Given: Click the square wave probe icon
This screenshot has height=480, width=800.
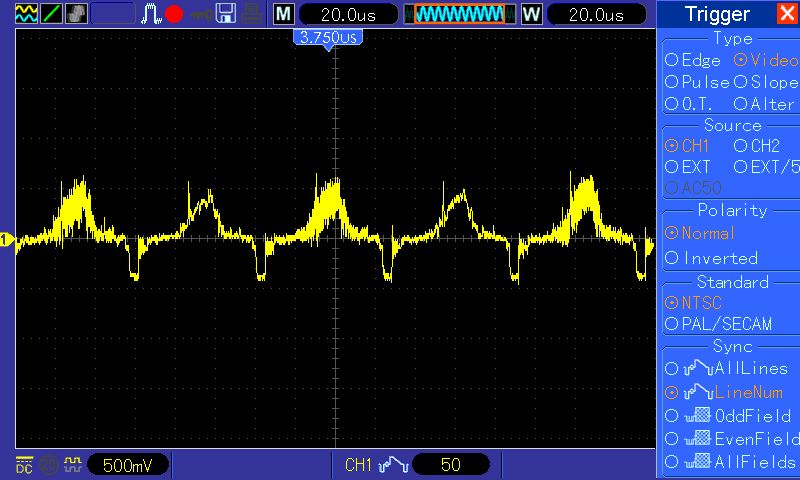Looking at the screenshot, I should pos(72,464).
